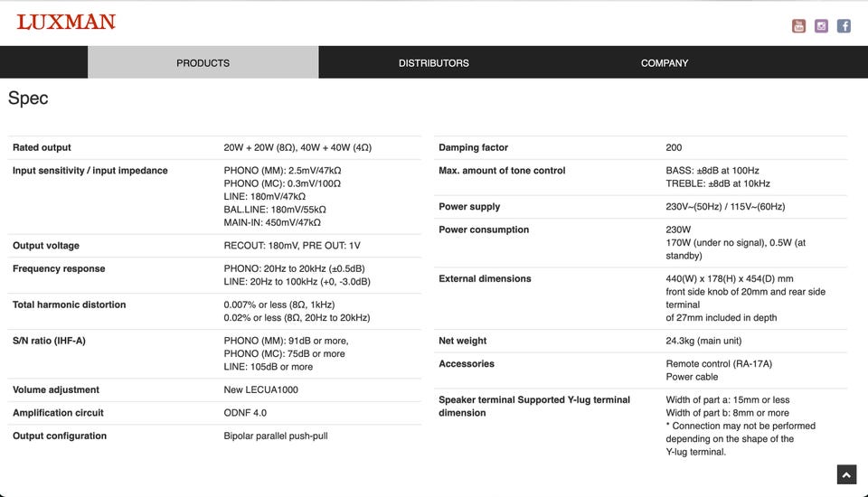Click PHONO: 20Hz to 20kHz (±0.5dB)
The height and width of the screenshot is (497, 868).
pos(295,268)
